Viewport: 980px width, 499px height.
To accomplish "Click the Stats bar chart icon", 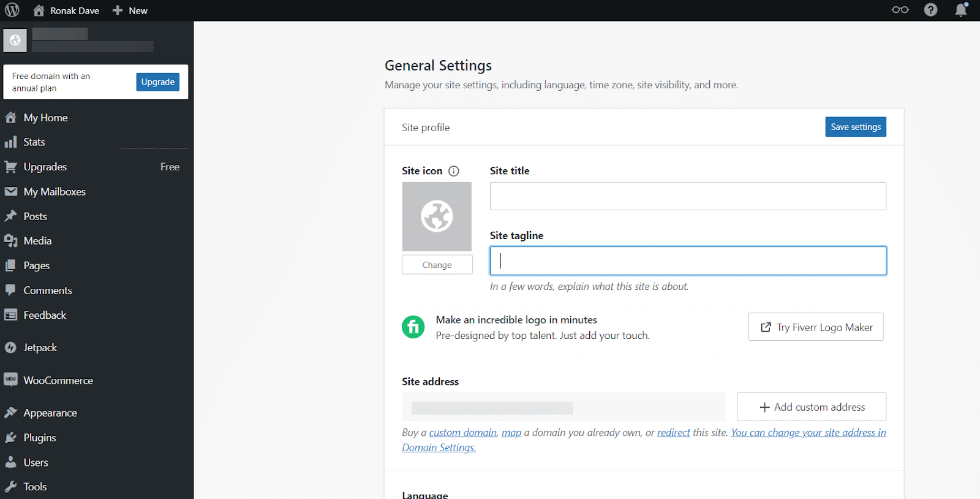I will (10, 142).
